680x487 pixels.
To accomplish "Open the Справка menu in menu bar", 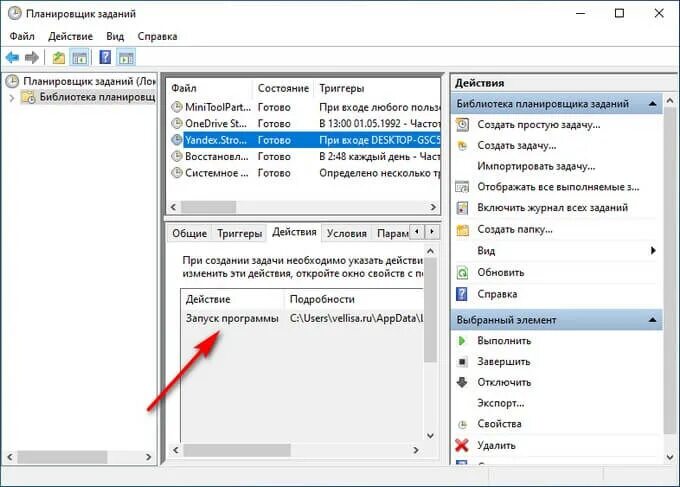I will 157,36.
